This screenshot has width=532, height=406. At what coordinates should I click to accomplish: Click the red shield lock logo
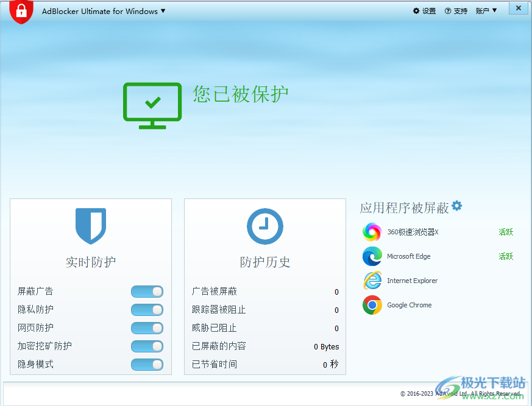pos(21,11)
